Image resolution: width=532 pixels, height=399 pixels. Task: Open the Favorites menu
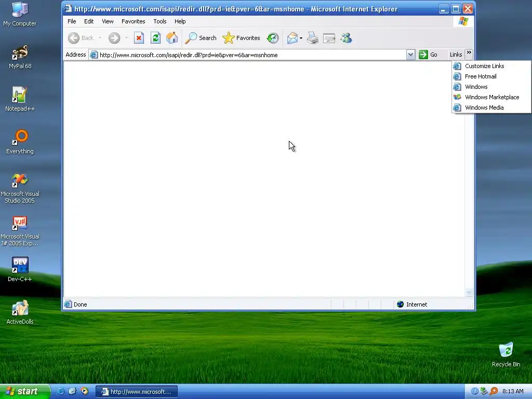coord(134,21)
